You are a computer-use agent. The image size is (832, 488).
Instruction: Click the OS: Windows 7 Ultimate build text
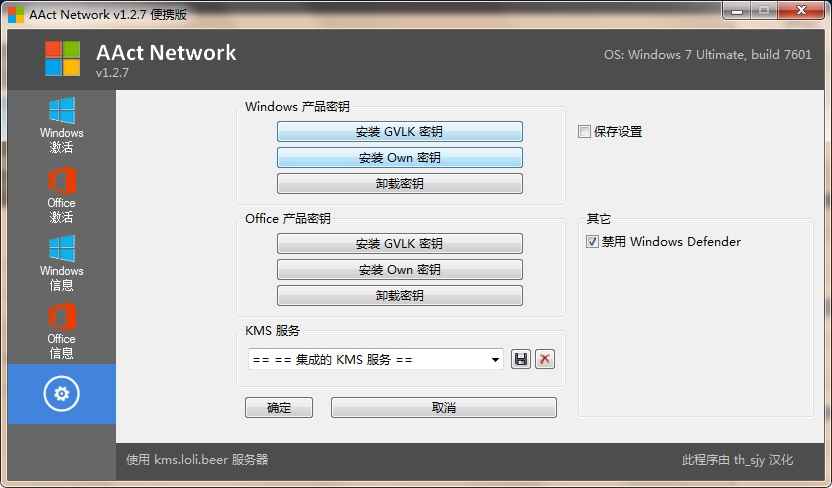coord(708,55)
